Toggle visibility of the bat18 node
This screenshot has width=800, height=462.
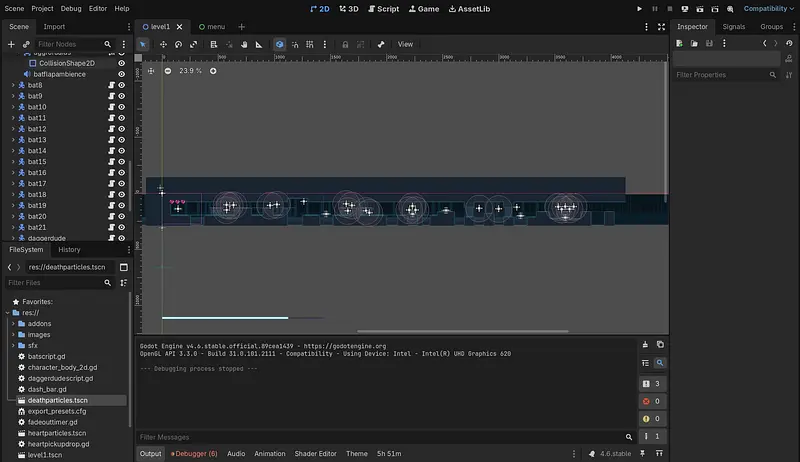coord(122,195)
